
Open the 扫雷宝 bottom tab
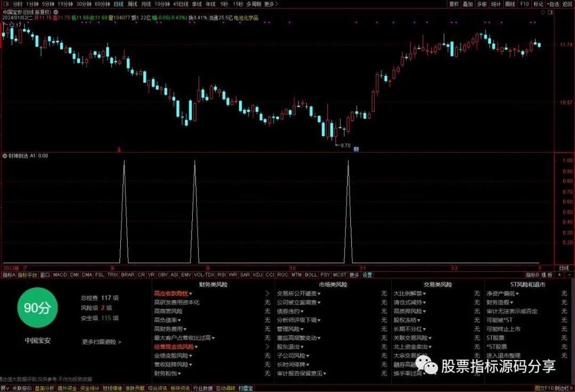coord(245,388)
